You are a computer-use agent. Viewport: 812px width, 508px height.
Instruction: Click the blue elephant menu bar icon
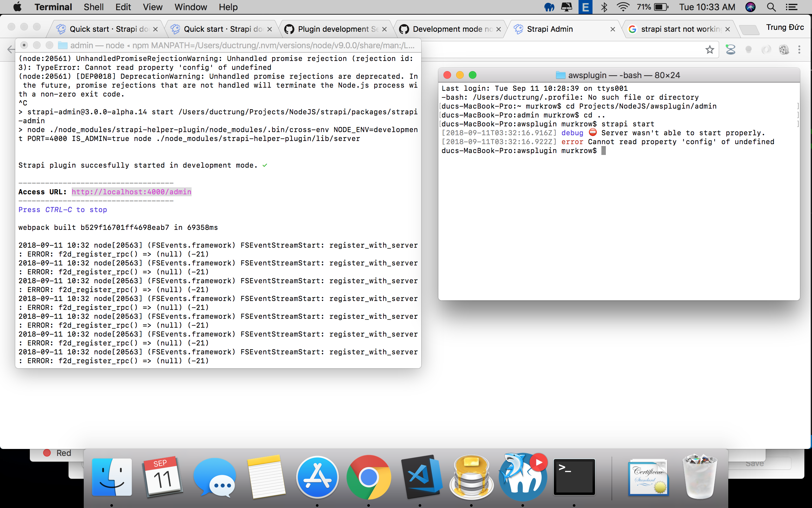coord(549,7)
